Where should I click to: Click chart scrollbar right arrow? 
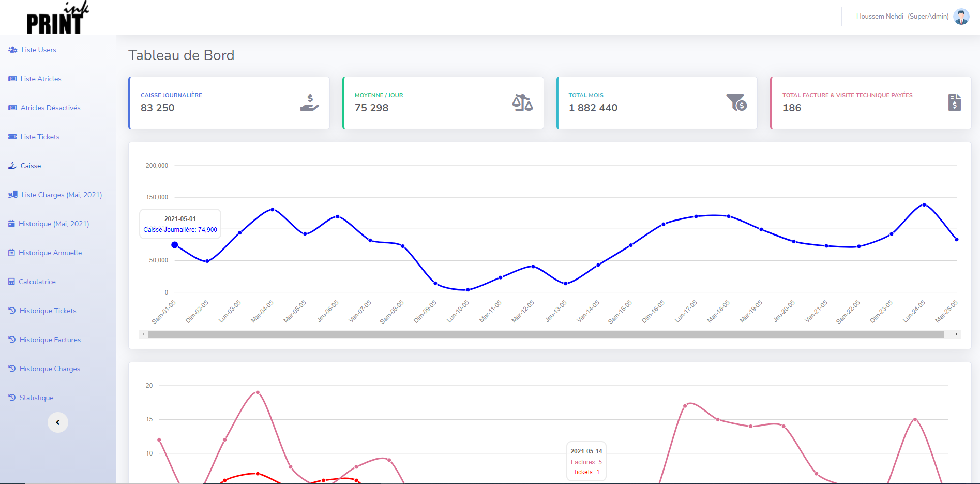[x=957, y=334]
